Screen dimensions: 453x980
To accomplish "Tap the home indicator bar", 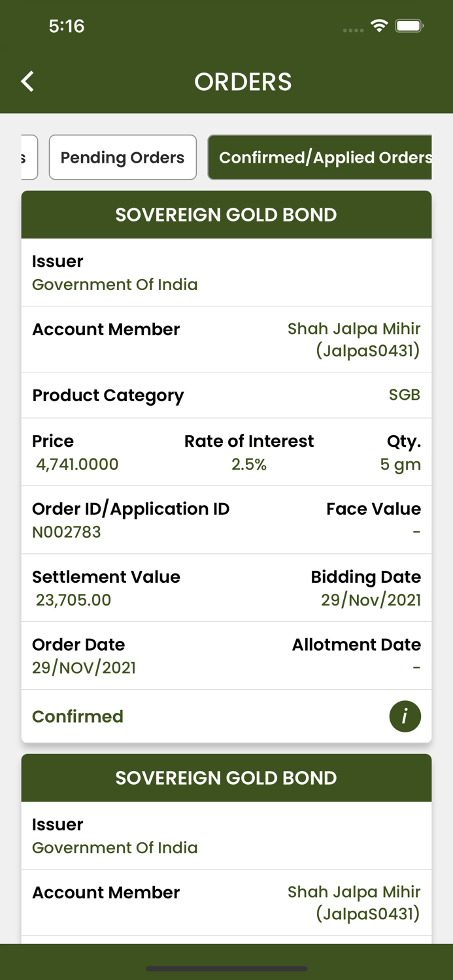I will (226, 968).
